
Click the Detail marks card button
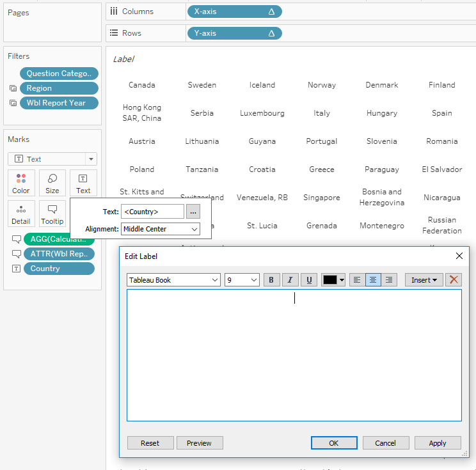21,213
